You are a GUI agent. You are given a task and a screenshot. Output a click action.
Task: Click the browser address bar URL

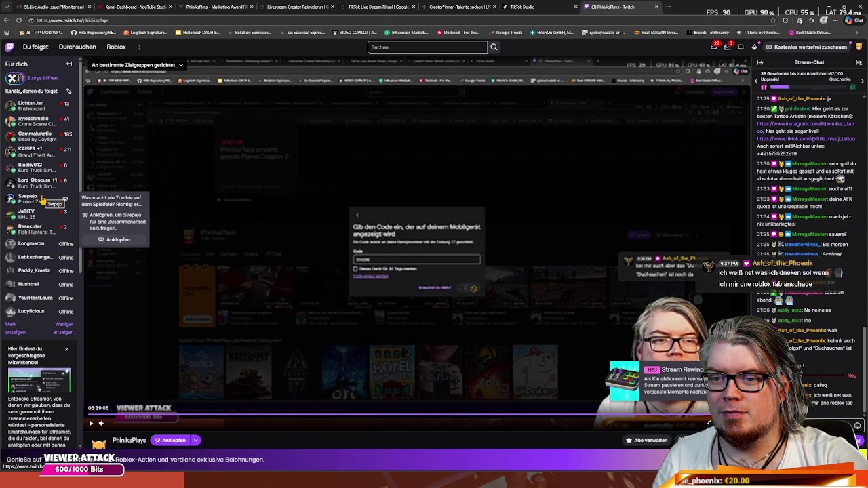[73, 20]
